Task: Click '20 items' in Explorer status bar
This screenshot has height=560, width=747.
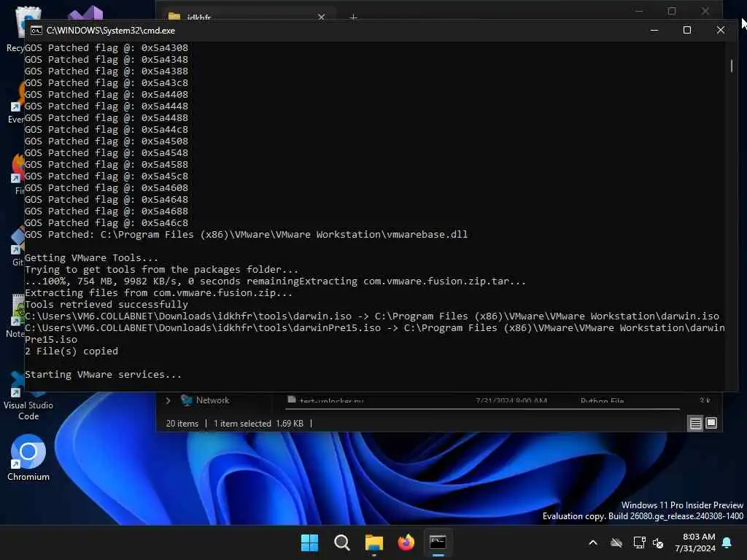Action: pos(182,424)
